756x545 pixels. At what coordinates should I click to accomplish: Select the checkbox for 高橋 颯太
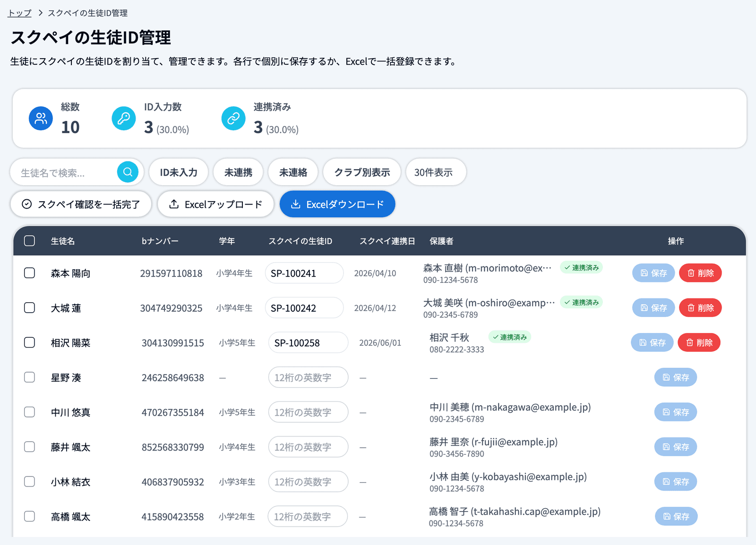tap(29, 517)
